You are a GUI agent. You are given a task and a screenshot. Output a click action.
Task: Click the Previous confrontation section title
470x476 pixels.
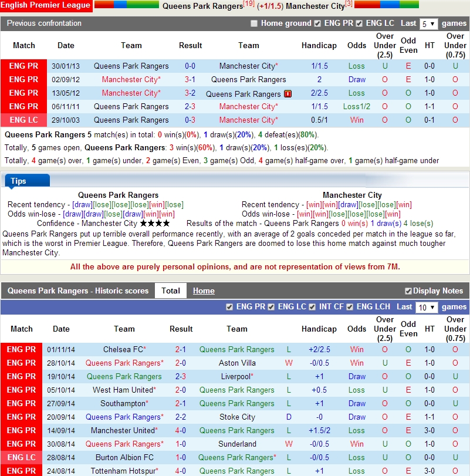[x=44, y=23]
